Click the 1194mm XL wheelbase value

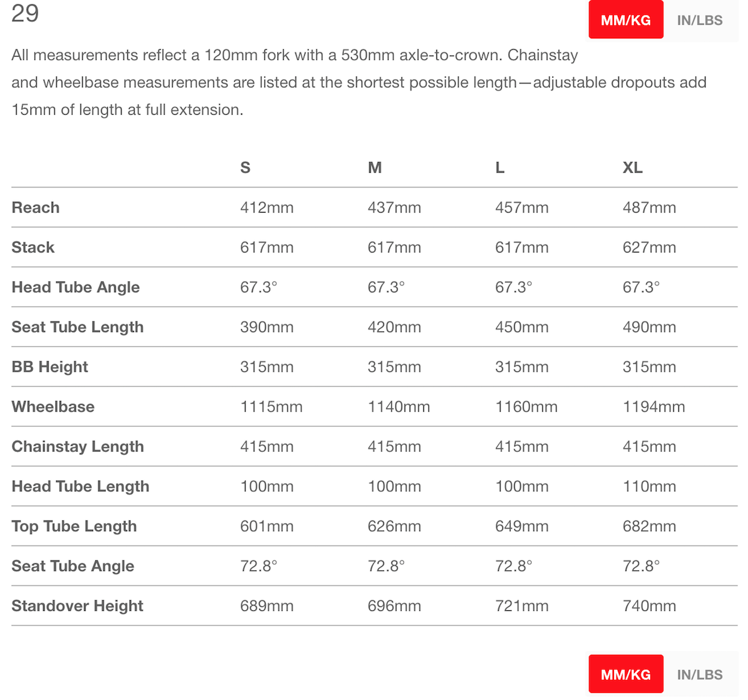(x=654, y=407)
